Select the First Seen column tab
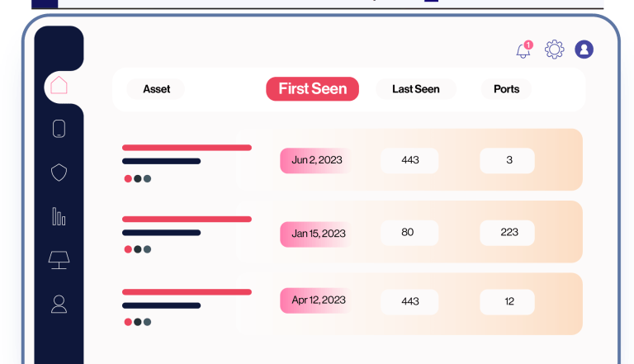Image resolution: width=634 pixels, height=364 pixels. pos(312,89)
